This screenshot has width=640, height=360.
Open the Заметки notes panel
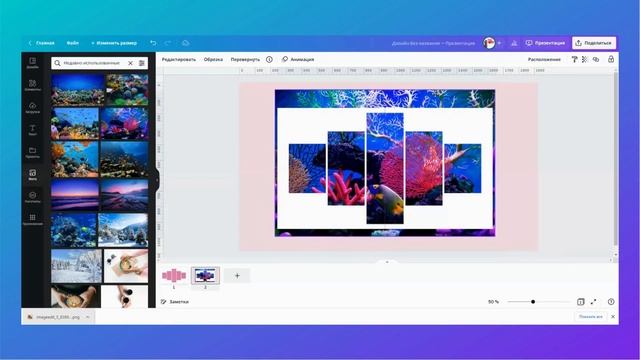pyautogui.click(x=175, y=302)
